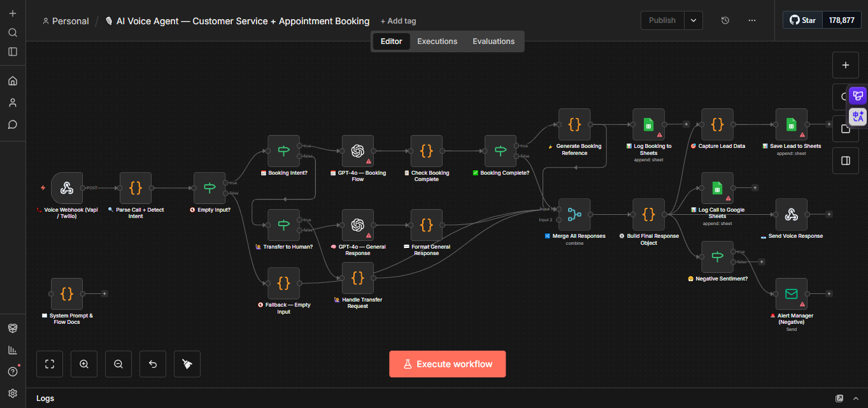Image resolution: width=868 pixels, height=408 pixels.
Task: Select the Save Lead to Sheets node
Action: point(791,124)
